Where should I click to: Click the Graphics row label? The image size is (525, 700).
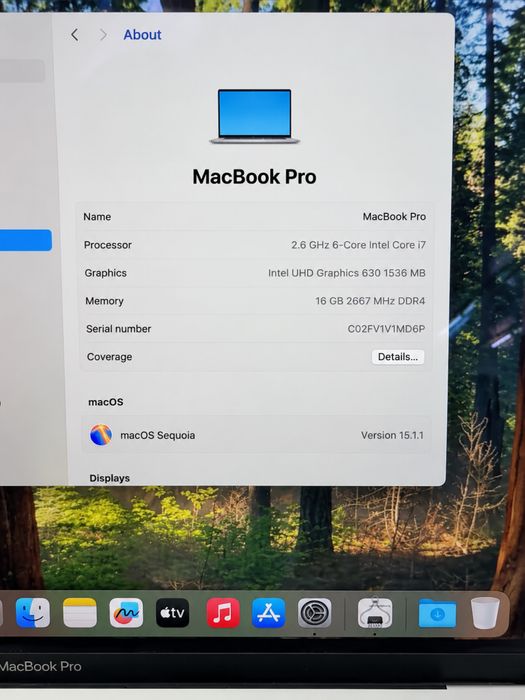click(x=105, y=273)
